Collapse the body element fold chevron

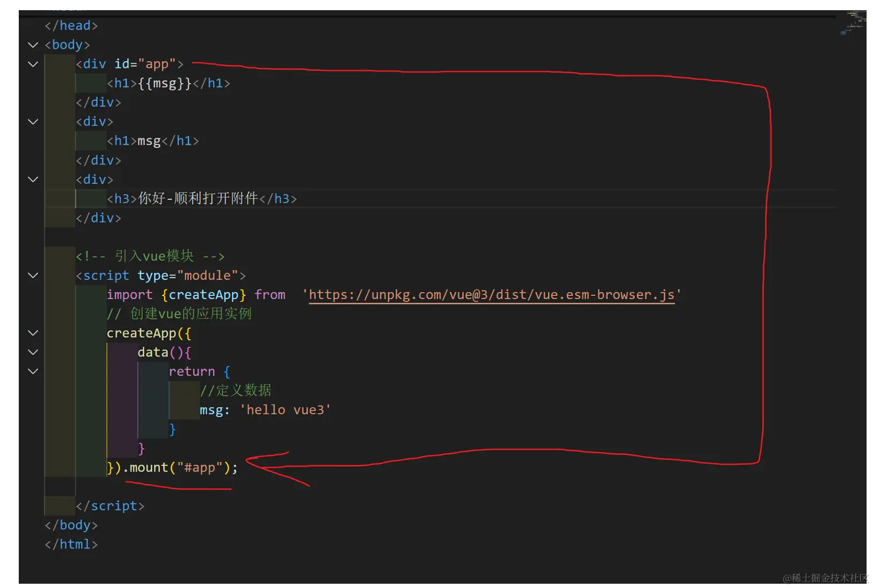[33, 45]
